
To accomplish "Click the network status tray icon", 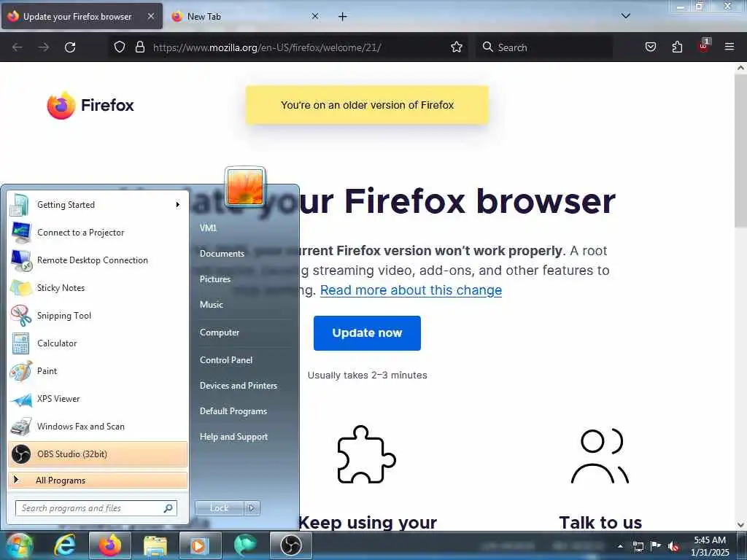I will 638,546.
